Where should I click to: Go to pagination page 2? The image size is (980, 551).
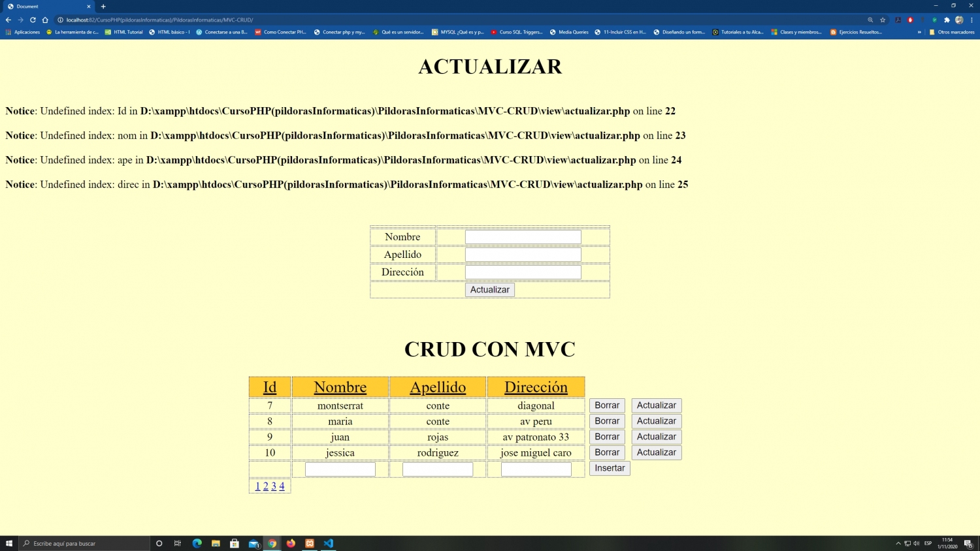[x=266, y=486]
